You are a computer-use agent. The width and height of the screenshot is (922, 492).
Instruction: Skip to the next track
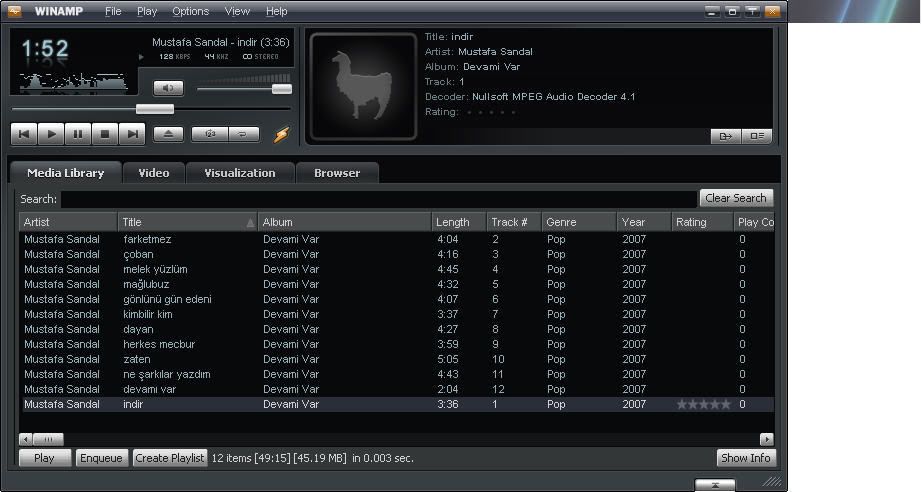pyautogui.click(x=132, y=134)
